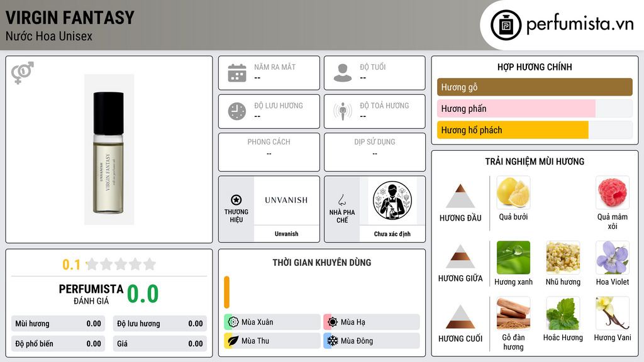Select the Hoa Violet note image
Screen dimensions: 644x362
[x=613, y=257]
